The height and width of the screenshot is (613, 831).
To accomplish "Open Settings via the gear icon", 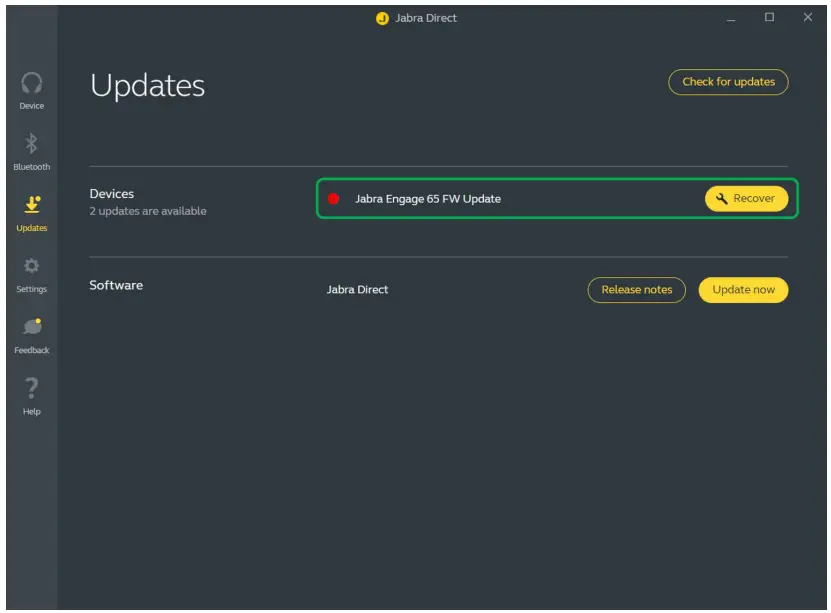I will (31, 268).
